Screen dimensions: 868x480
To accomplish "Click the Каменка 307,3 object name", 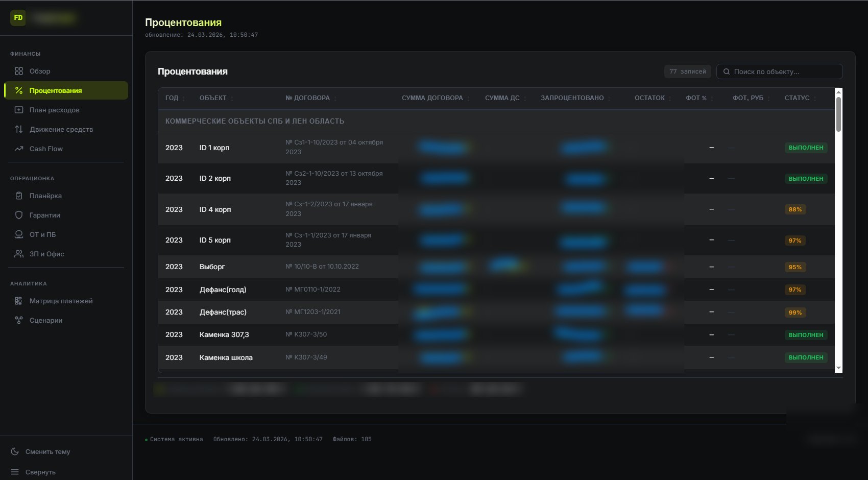I will click(224, 334).
